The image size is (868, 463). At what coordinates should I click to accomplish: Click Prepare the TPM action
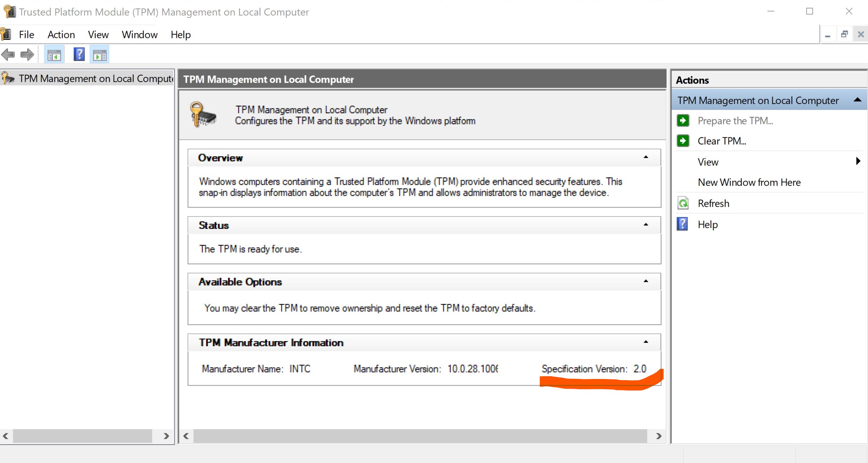735,121
